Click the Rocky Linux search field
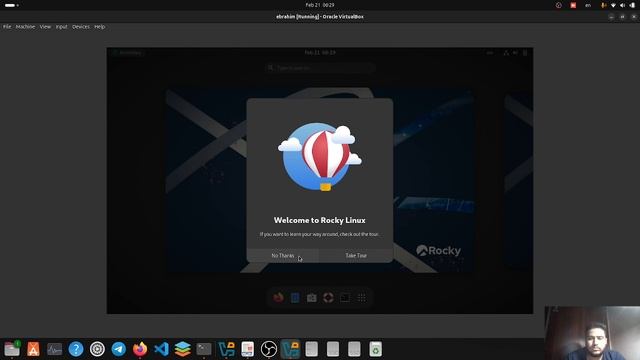 320,68
